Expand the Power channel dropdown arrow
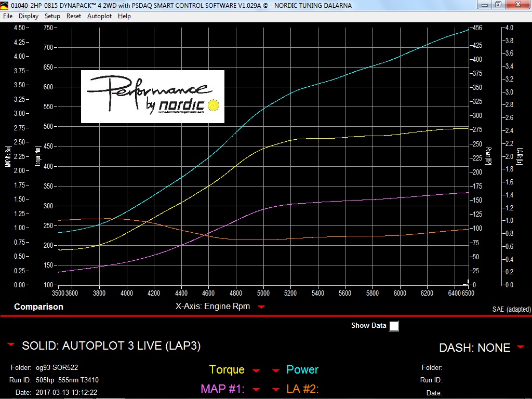532x399 pixels. [276, 370]
